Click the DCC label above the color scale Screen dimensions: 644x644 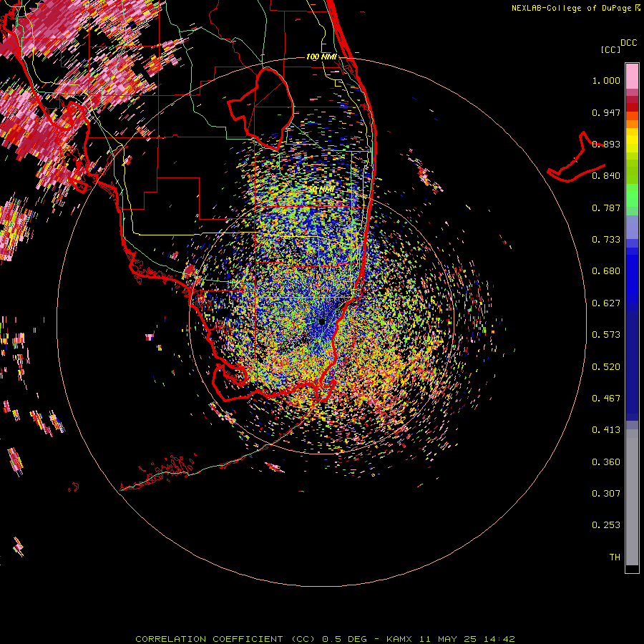(628, 43)
